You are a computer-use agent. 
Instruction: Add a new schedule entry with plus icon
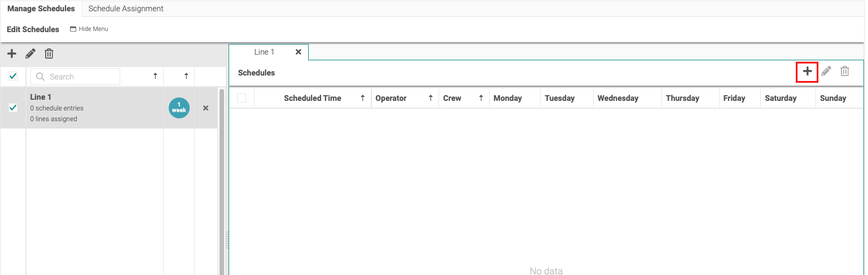807,72
